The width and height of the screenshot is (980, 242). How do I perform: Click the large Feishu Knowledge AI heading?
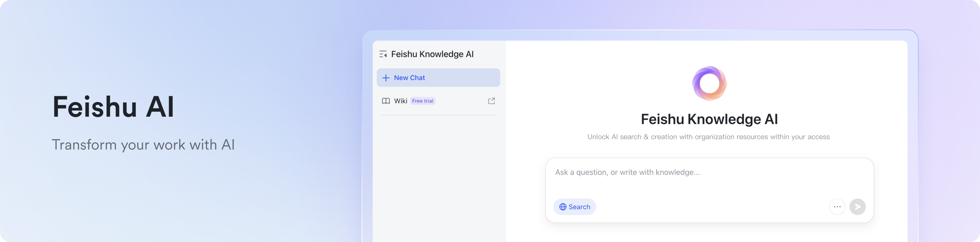coord(709,119)
